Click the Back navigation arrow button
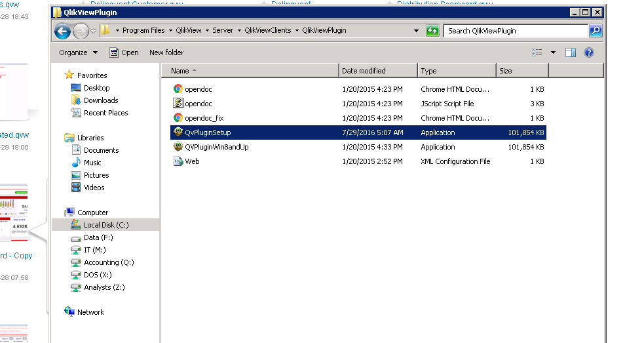644x343 pixels. [62, 31]
